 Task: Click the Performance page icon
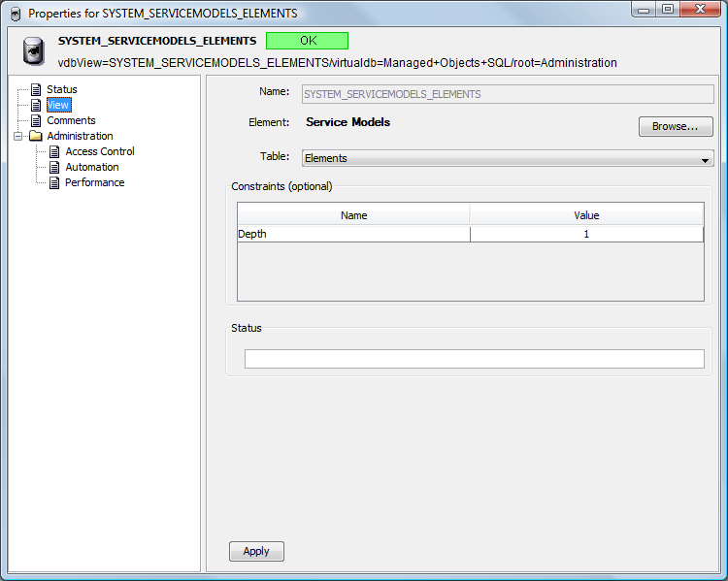54,183
